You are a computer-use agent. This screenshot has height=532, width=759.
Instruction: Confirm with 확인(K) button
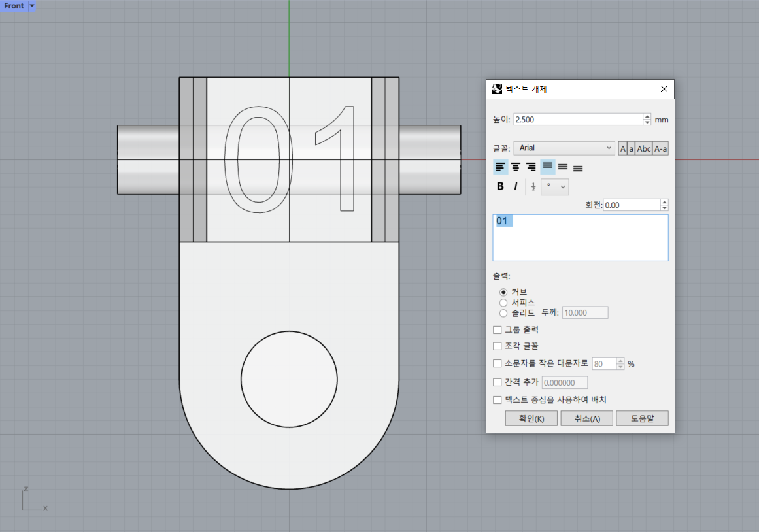coord(531,419)
